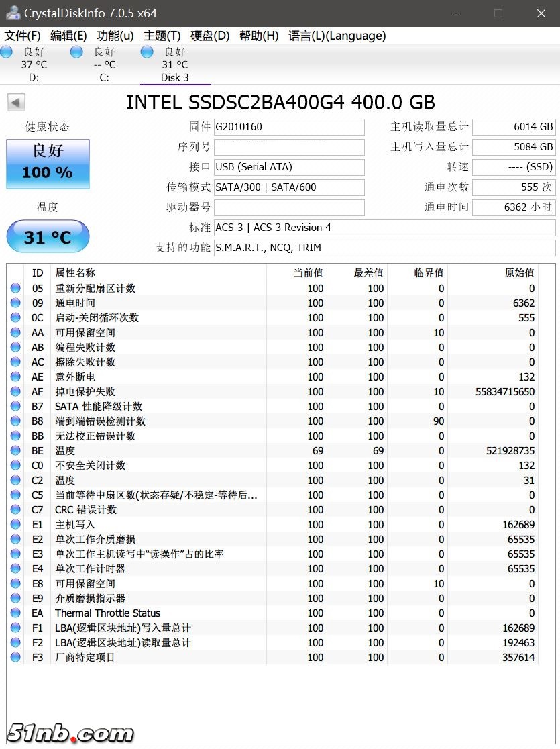Click the status circle of attribute AC
The width and height of the screenshot is (560, 749).
[x=15, y=362]
